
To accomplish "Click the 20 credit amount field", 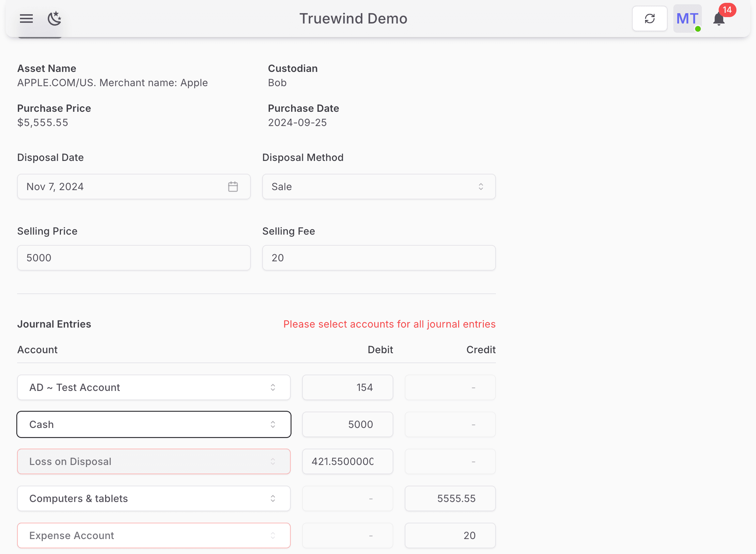I will click(450, 535).
